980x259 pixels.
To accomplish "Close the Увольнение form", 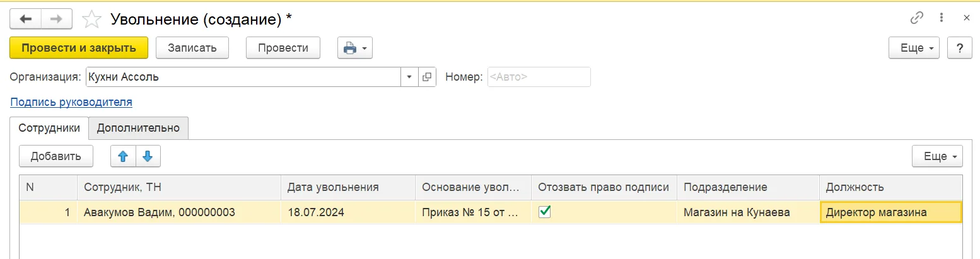I will click(966, 18).
